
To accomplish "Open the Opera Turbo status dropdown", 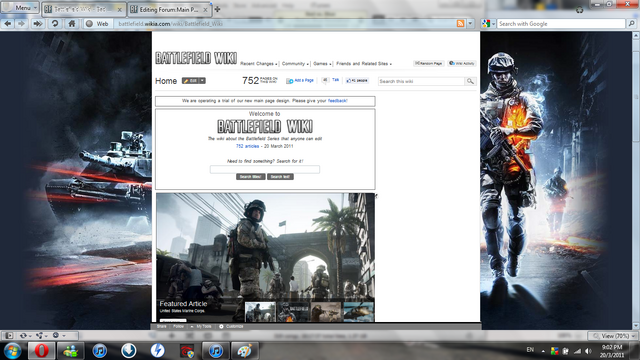I will 58,336.
